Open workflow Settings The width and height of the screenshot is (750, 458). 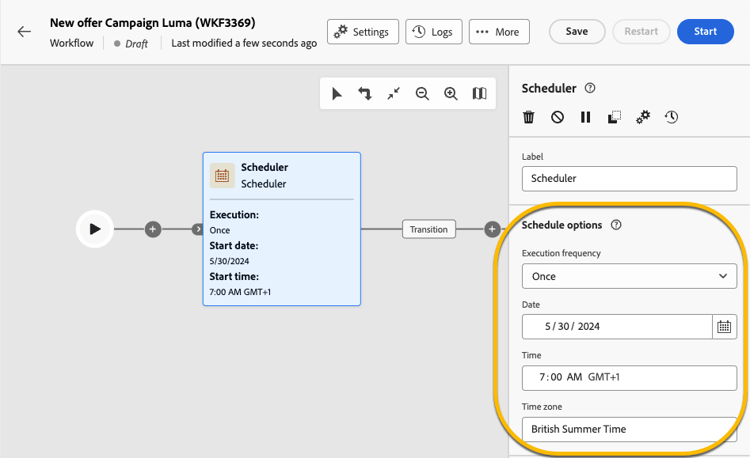363,32
